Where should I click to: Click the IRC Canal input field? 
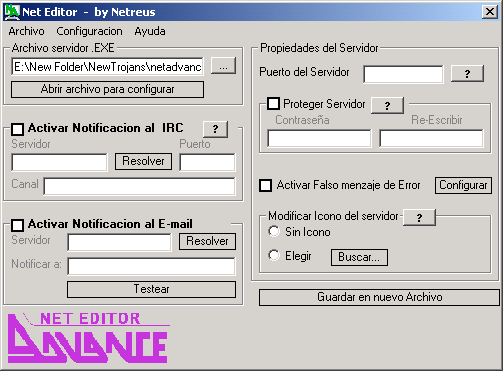(x=139, y=186)
